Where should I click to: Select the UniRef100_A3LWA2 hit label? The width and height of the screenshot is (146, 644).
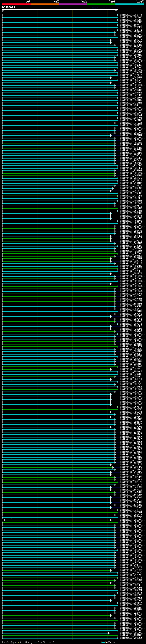tap(131, 103)
